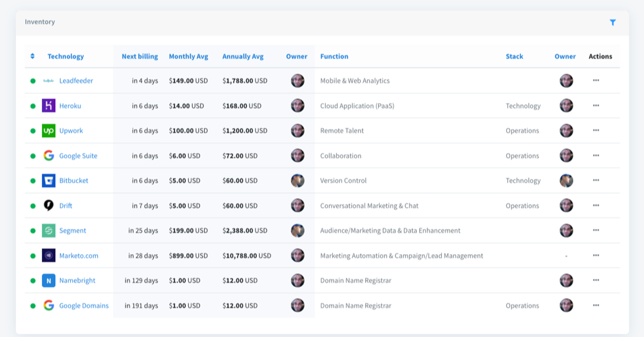This screenshot has width=644, height=337.
Task: Click the Upwork logo icon
Action: [x=48, y=131]
